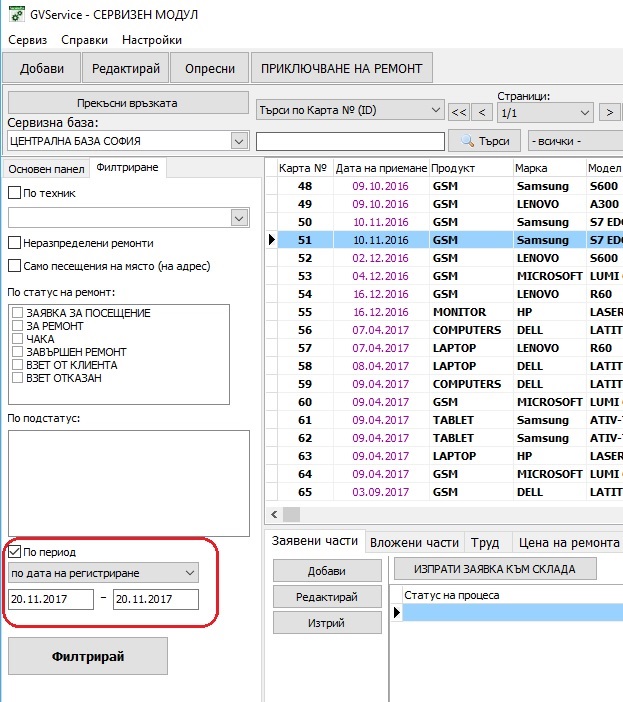Click the selected row indicator arrow for row 51
623x702 pixels.
click(x=271, y=240)
